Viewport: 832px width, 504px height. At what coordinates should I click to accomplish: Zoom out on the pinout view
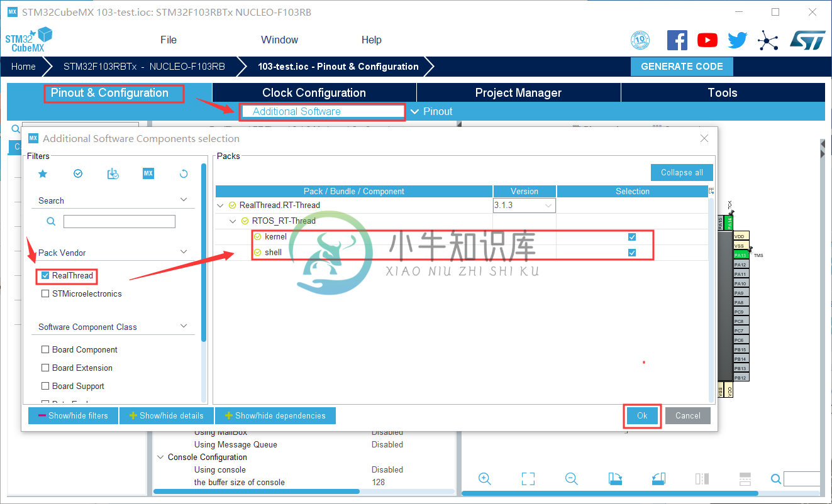(571, 479)
